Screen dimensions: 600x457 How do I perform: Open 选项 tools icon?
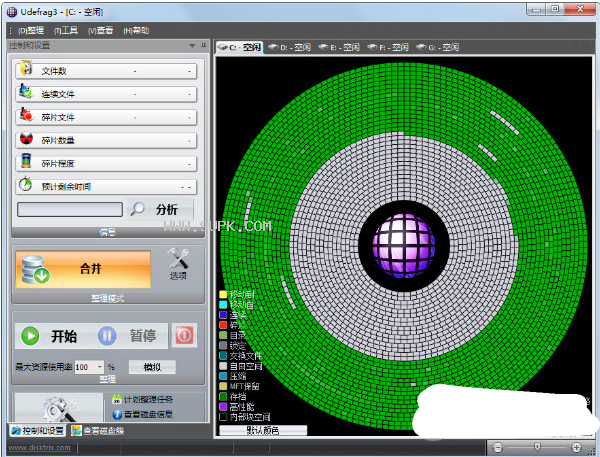[x=178, y=258]
